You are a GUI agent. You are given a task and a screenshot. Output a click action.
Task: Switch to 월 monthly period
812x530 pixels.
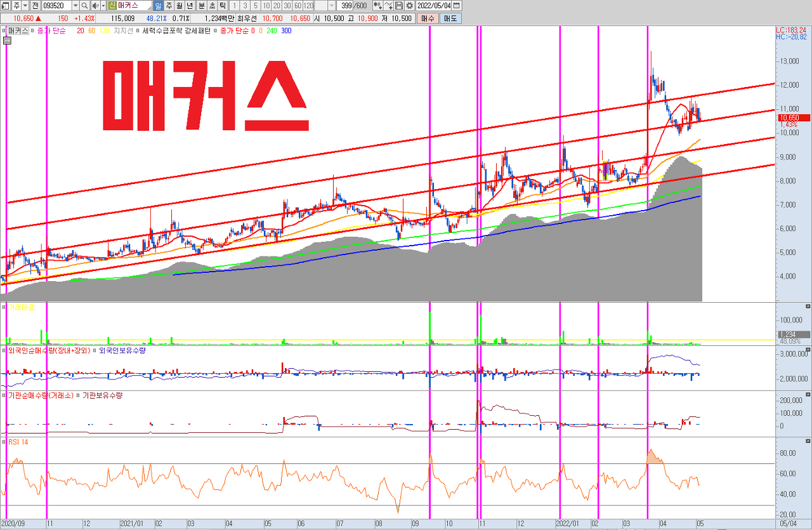coord(180,6)
